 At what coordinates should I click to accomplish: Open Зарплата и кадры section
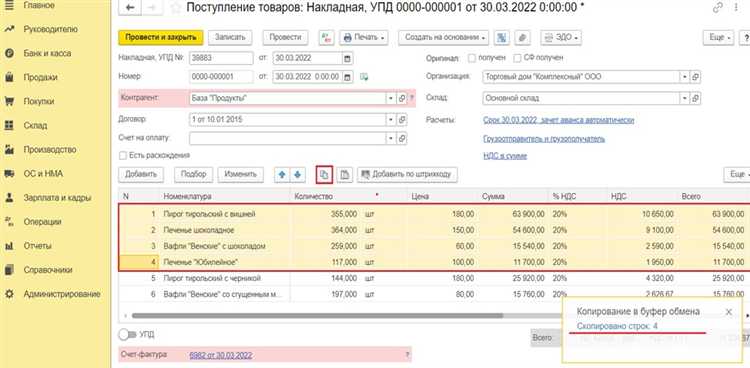click(57, 198)
